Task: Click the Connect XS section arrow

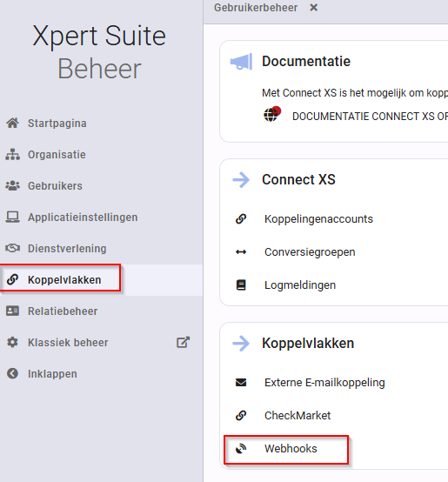Action: 241,179
